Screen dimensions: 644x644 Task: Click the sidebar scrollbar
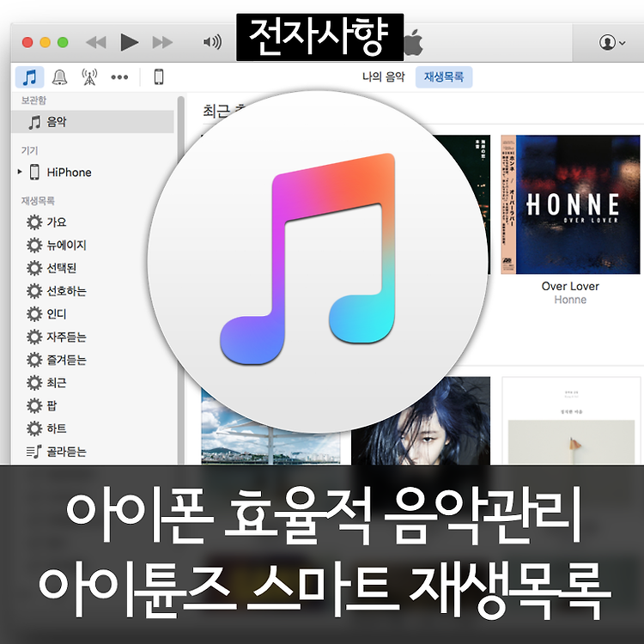point(180,280)
